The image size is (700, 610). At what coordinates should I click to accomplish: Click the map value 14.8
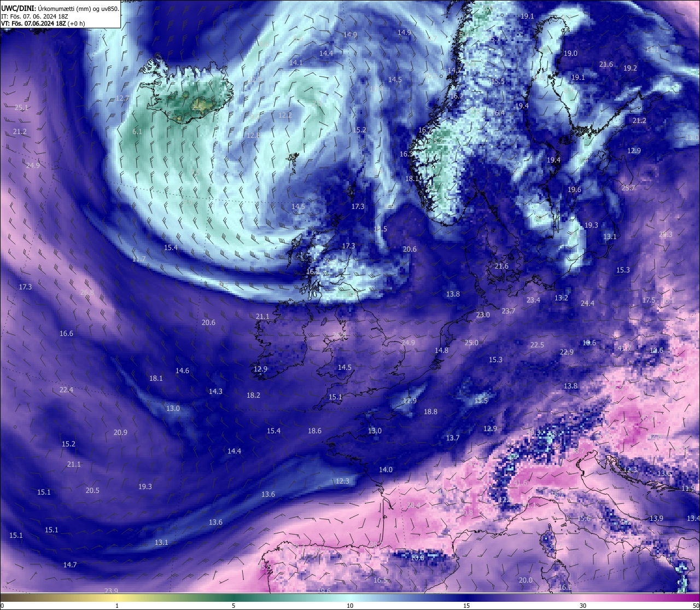441,351
